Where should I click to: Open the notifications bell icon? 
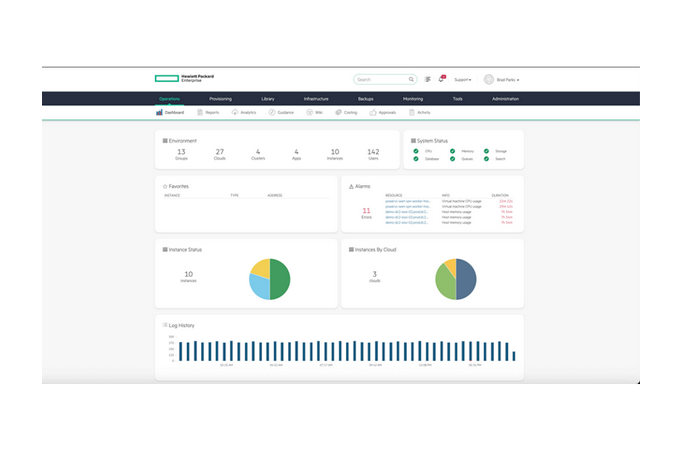coord(442,79)
